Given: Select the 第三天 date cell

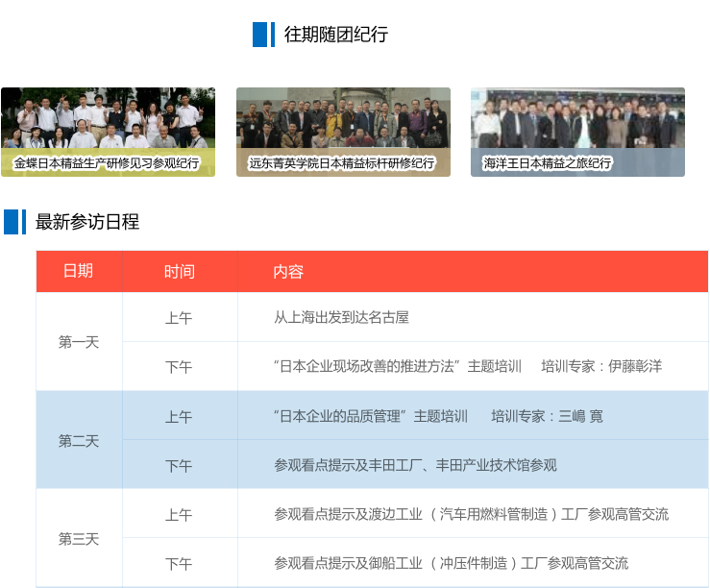Looking at the screenshot, I should (x=79, y=539).
